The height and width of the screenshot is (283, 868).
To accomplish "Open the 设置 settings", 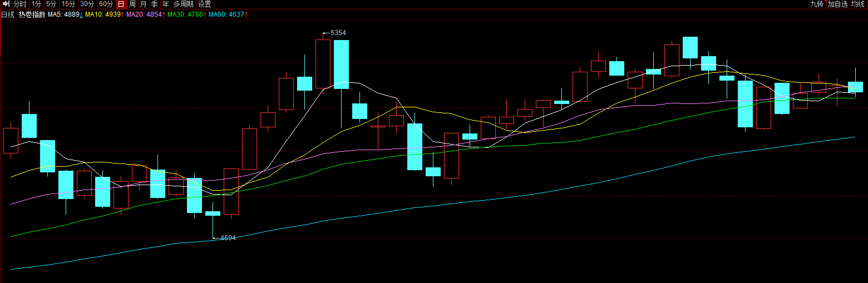I will coord(205,4).
